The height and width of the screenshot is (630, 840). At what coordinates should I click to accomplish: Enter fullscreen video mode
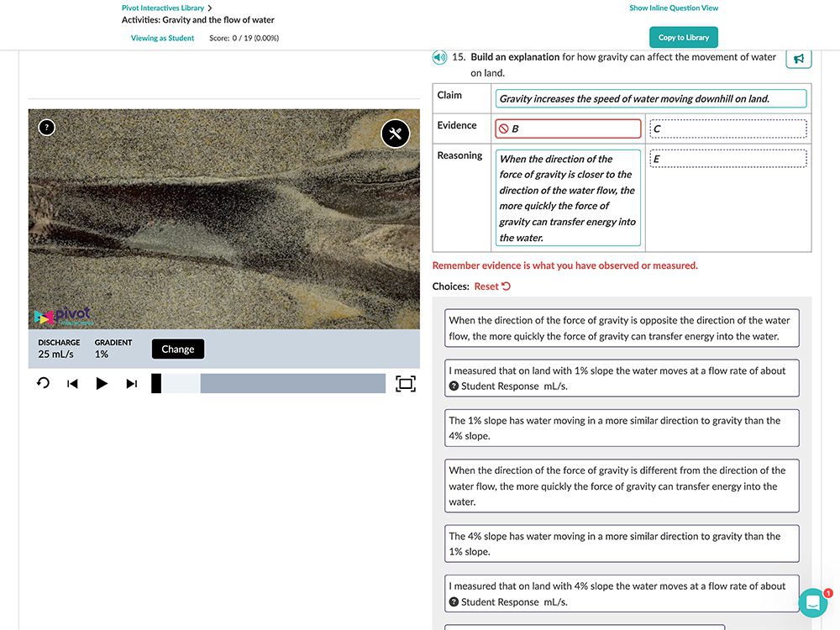pos(405,384)
